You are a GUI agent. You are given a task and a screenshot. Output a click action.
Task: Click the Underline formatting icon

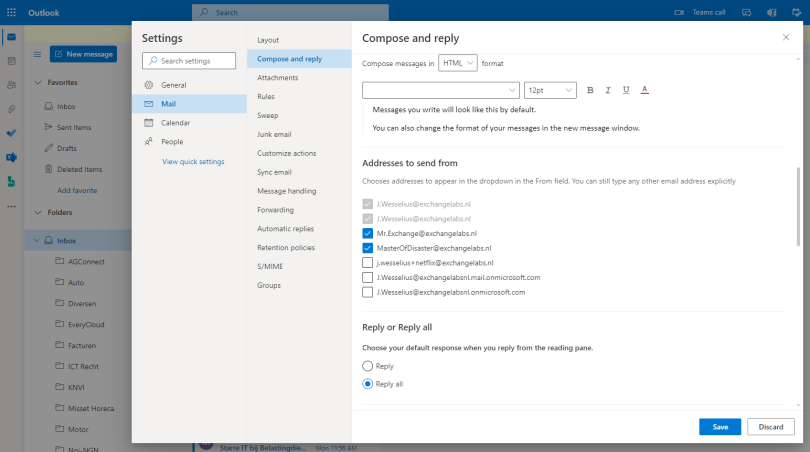click(x=626, y=90)
